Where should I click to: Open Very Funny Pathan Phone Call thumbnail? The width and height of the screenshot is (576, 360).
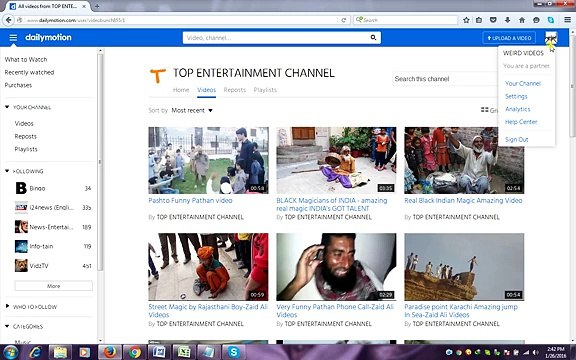point(336,267)
